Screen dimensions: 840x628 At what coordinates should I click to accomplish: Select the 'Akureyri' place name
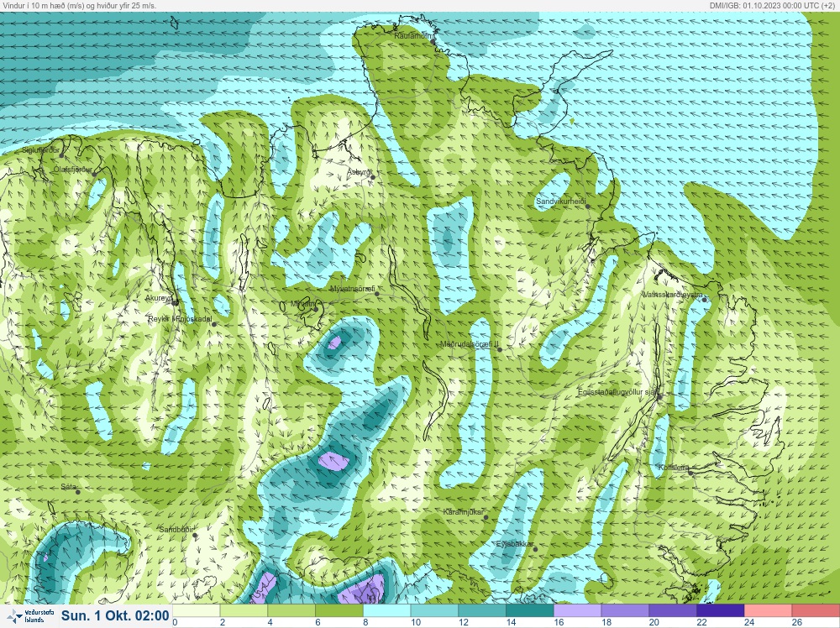tap(159, 298)
